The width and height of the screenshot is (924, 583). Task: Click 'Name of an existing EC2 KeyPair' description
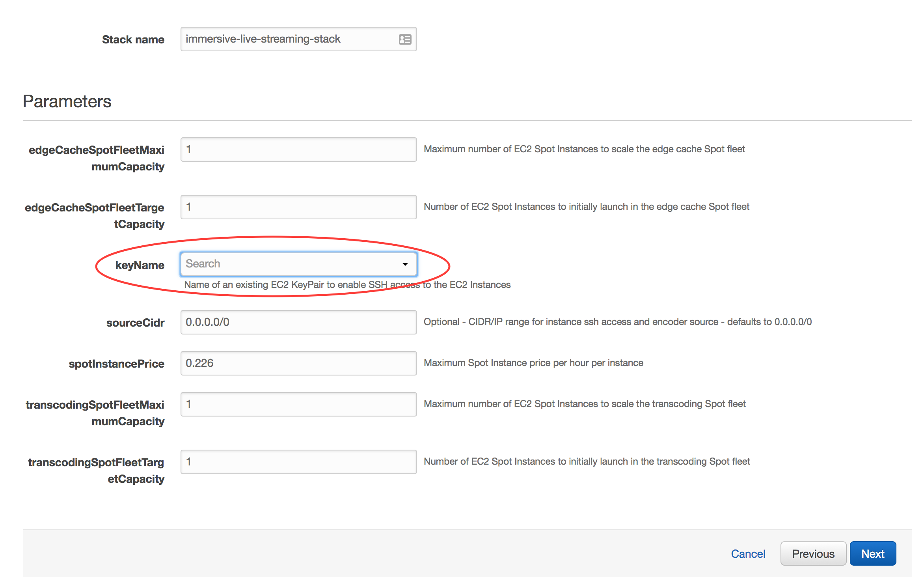click(x=347, y=285)
